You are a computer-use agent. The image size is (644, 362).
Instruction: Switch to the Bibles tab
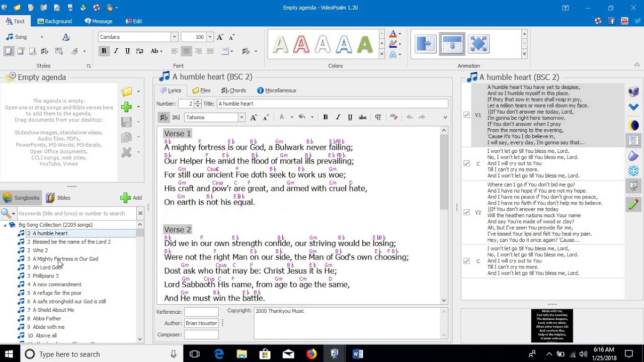pos(58,198)
